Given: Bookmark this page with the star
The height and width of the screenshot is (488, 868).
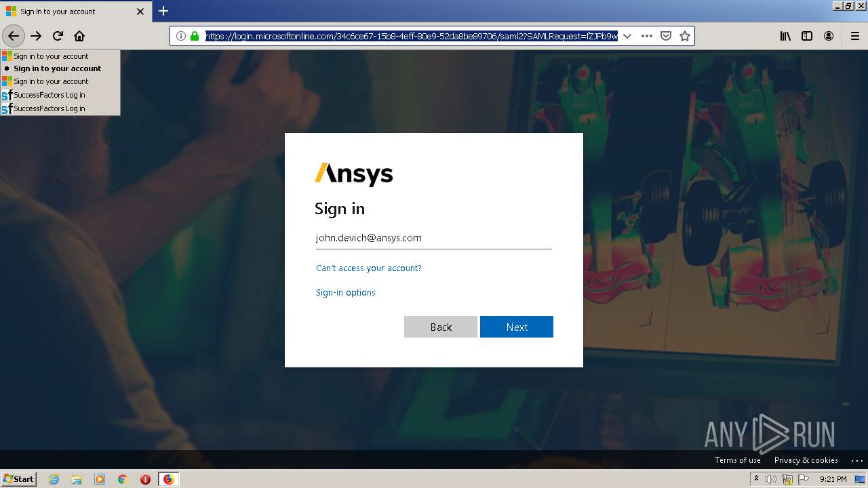Looking at the screenshot, I should click(x=685, y=36).
